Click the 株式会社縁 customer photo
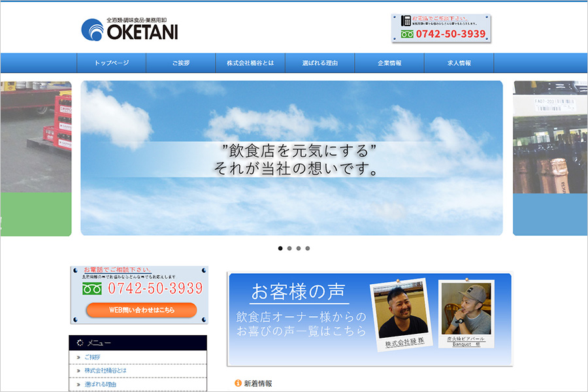Viewport: 588px width, 392px height. coord(400,311)
